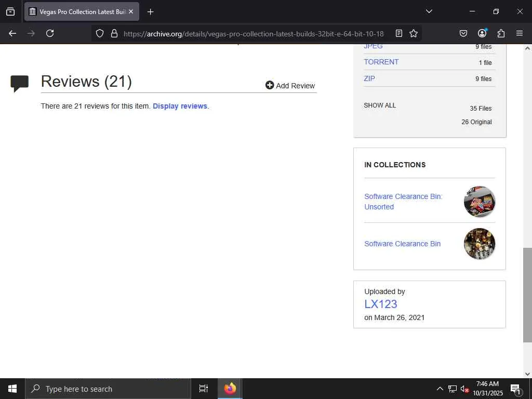Click '26 Original' text
This screenshot has height=399, width=532.
476,122
